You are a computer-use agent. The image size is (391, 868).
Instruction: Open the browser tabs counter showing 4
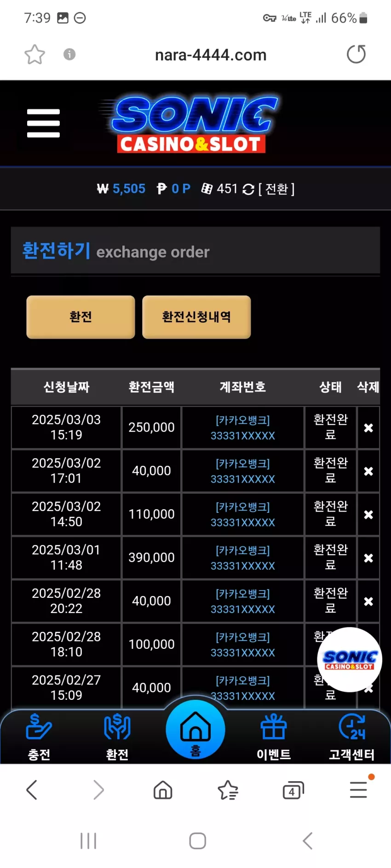pyautogui.click(x=293, y=790)
